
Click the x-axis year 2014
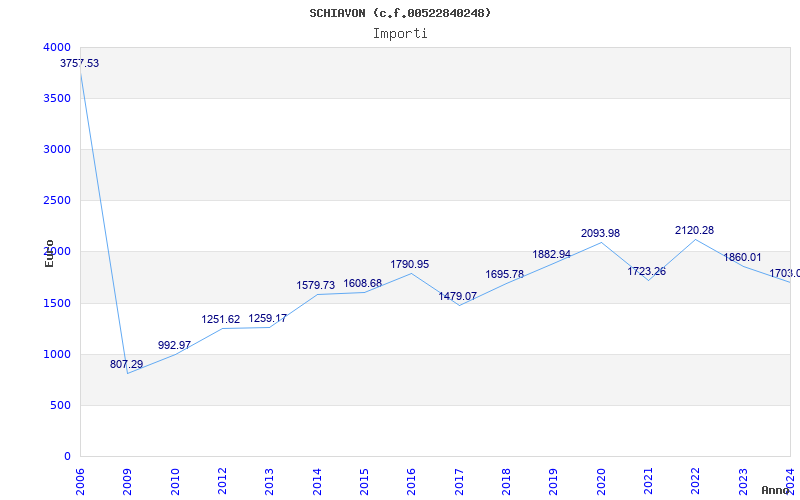pyautogui.click(x=317, y=482)
